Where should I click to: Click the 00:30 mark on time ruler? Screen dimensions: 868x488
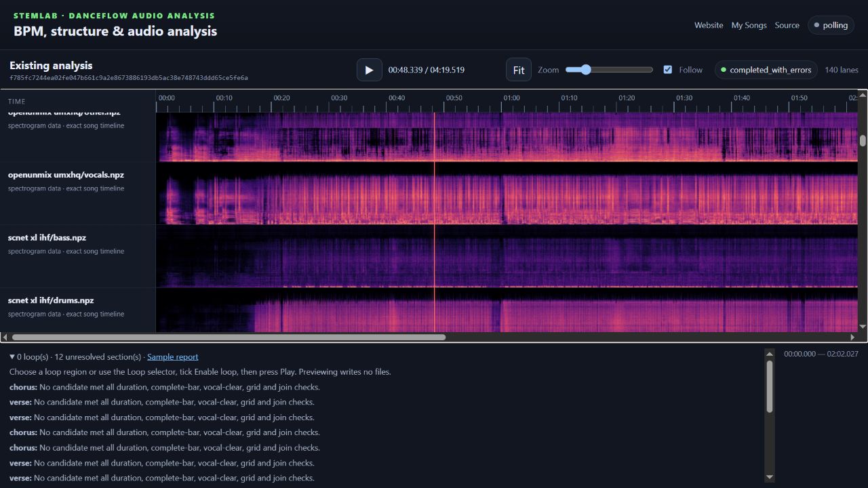tap(339, 98)
